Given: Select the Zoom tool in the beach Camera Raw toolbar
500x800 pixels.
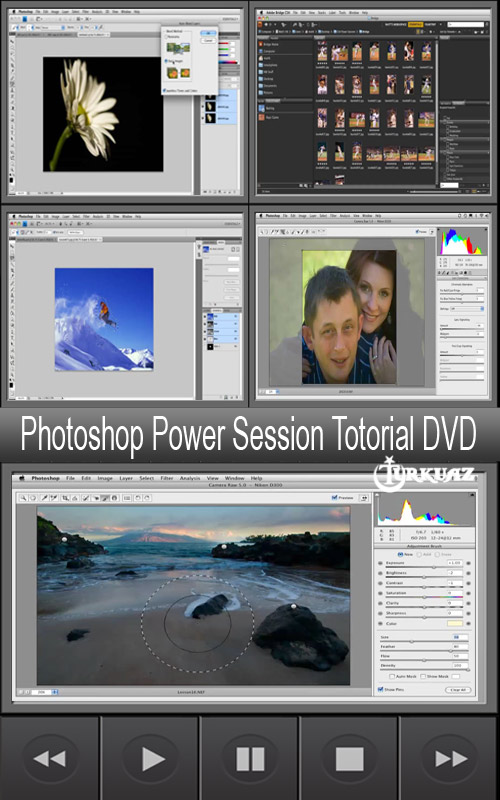Looking at the screenshot, I should (x=23, y=497).
